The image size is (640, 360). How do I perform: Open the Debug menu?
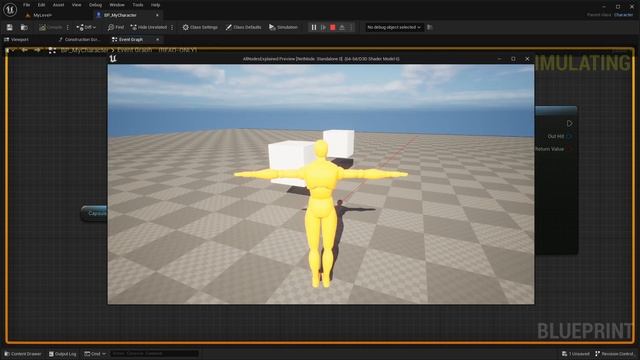[x=95, y=5]
